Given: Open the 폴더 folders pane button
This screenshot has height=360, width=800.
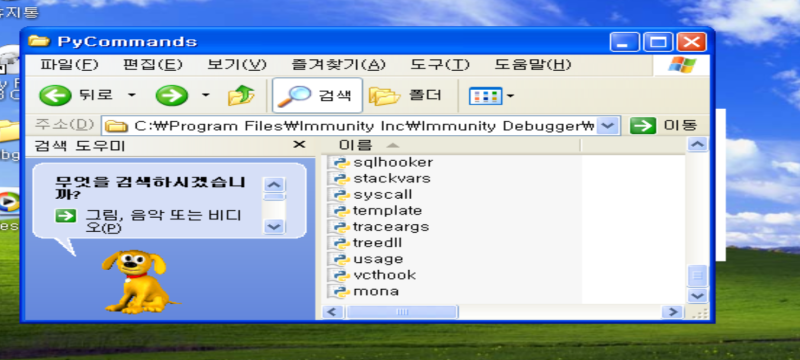Looking at the screenshot, I should 405,95.
